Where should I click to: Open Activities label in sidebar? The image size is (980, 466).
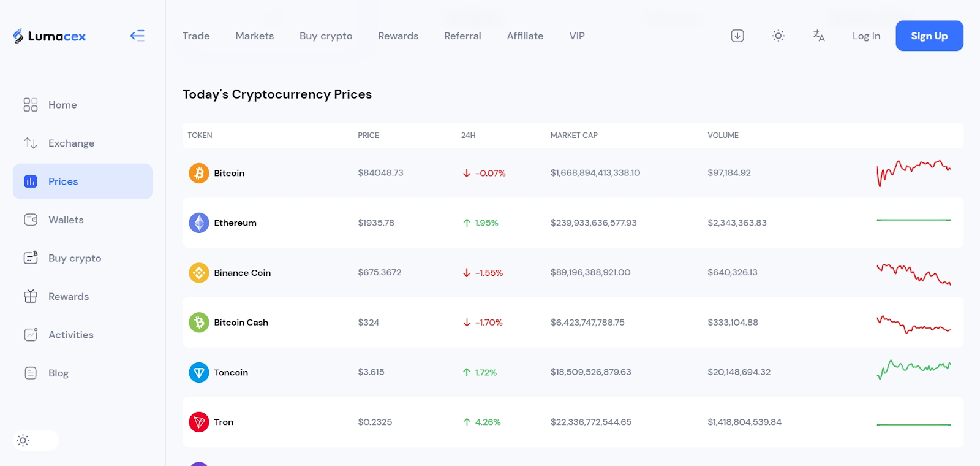tap(71, 335)
